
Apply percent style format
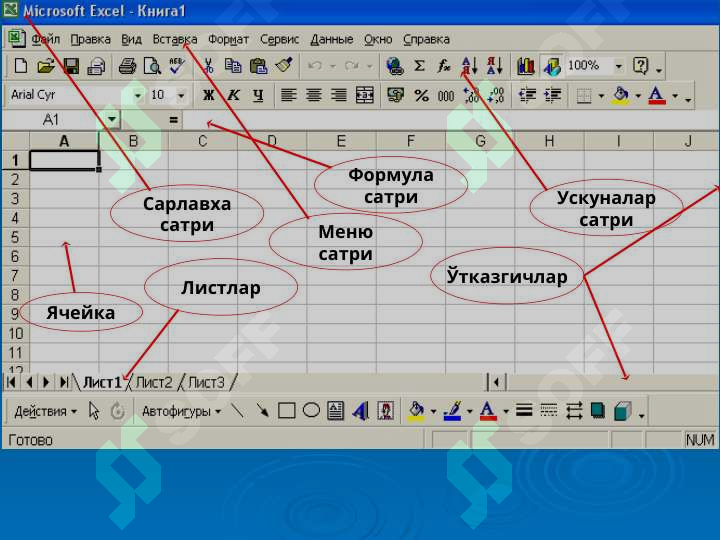click(421, 95)
